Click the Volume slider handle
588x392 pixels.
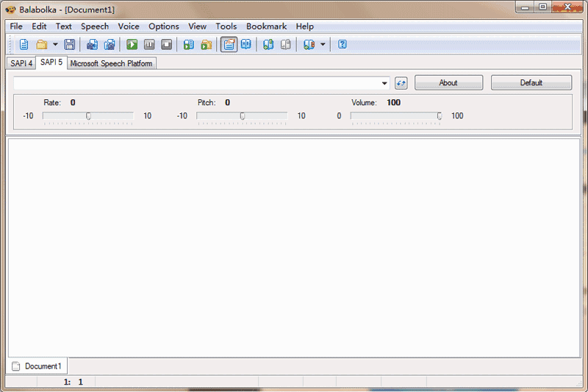click(440, 115)
